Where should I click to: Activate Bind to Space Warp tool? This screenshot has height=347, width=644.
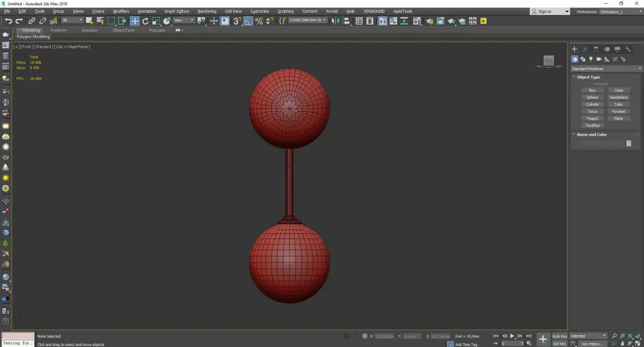point(54,21)
